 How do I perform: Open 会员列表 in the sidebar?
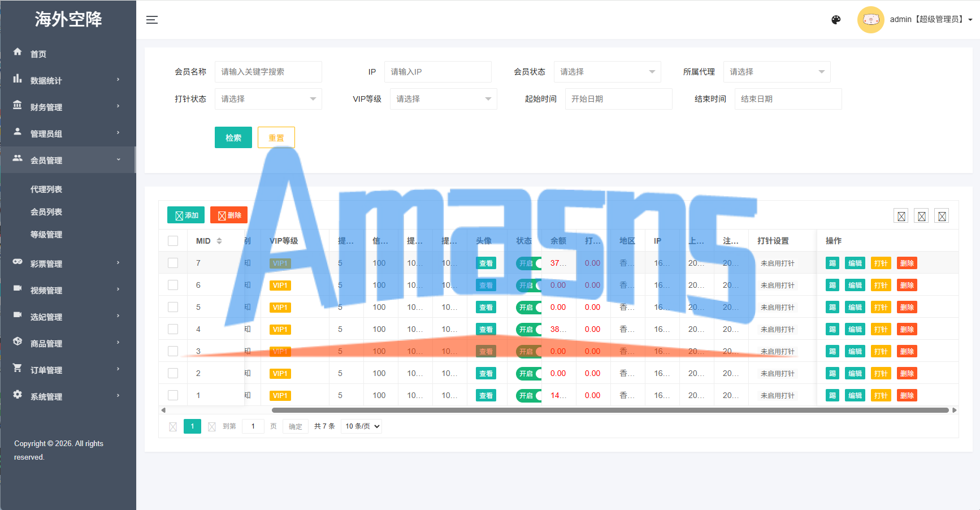click(46, 212)
